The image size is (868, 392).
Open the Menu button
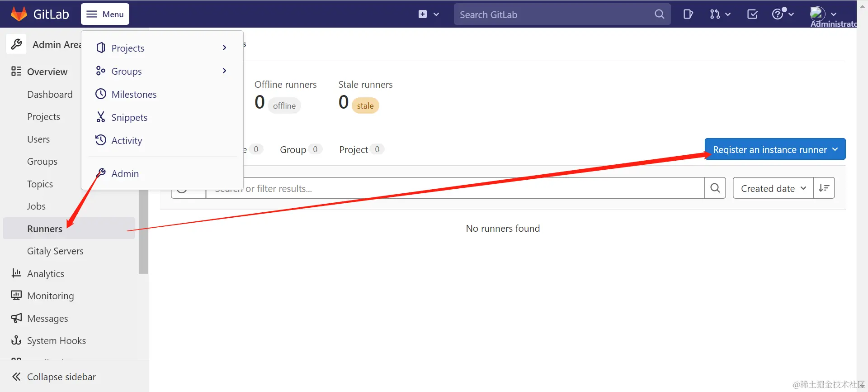[x=105, y=14]
